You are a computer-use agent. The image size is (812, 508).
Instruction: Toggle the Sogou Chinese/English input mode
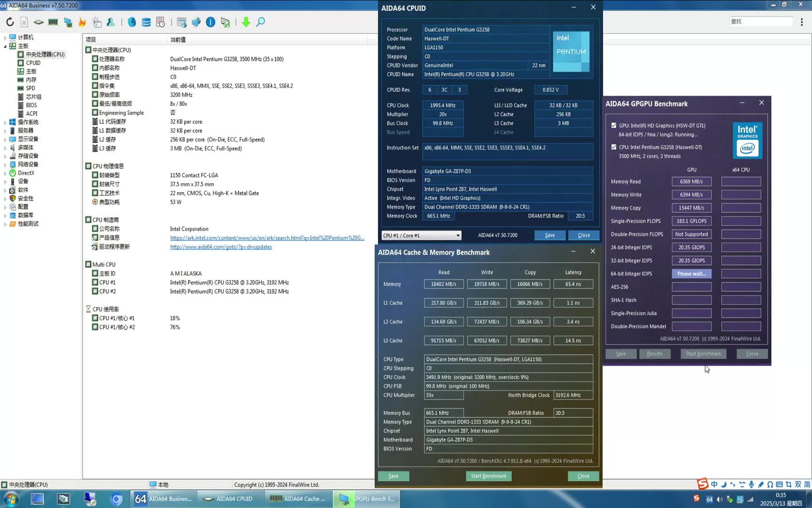[x=714, y=484]
